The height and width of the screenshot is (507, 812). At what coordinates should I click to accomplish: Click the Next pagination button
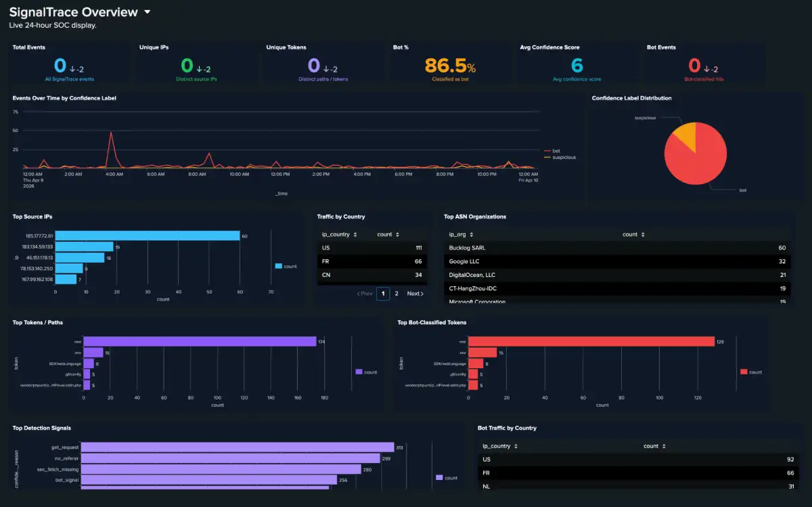pyautogui.click(x=415, y=294)
